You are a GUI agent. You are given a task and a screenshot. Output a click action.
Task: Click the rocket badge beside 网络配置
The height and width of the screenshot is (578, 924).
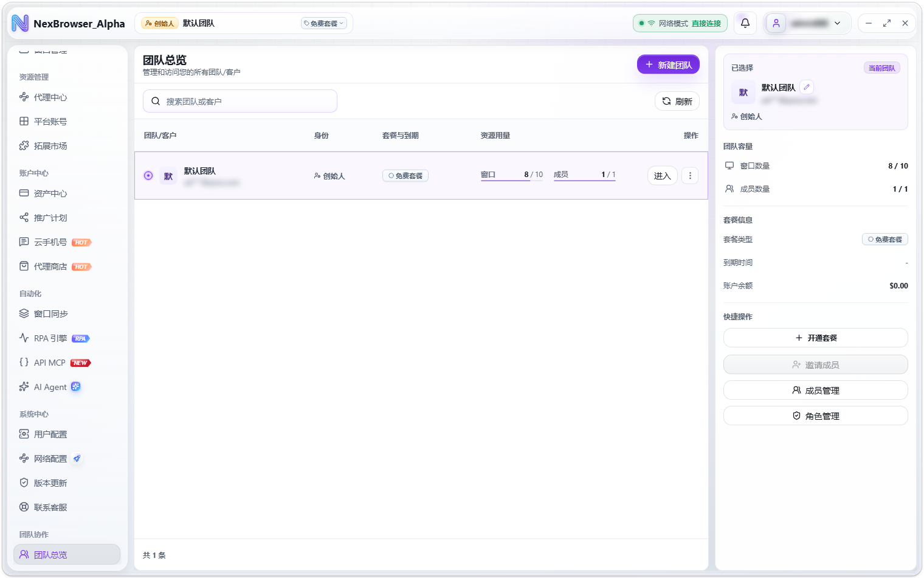pos(77,459)
